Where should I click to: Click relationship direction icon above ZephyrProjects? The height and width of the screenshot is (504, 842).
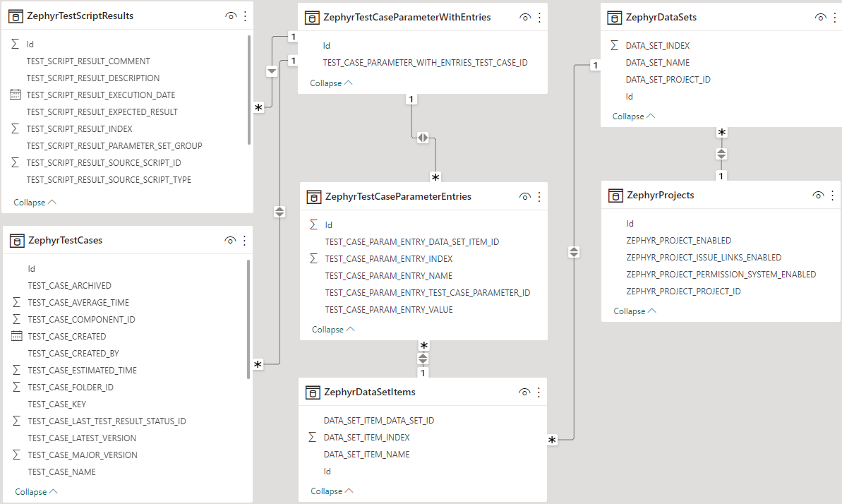point(721,153)
